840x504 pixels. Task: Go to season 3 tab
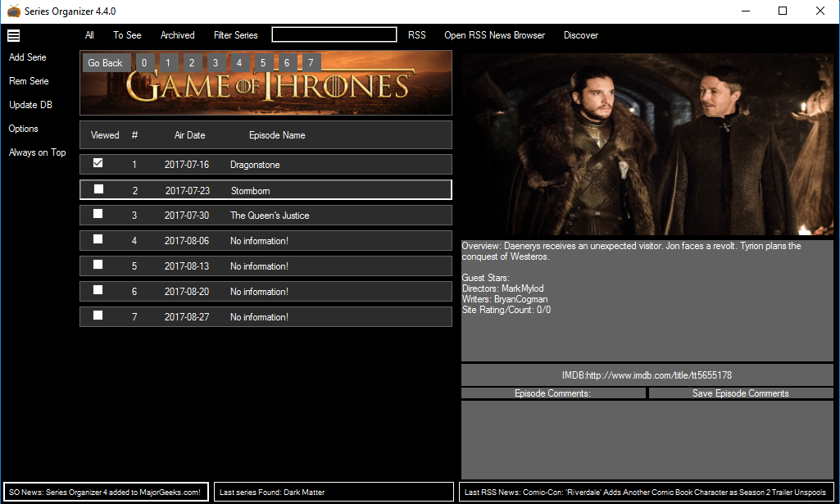point(216,63)
